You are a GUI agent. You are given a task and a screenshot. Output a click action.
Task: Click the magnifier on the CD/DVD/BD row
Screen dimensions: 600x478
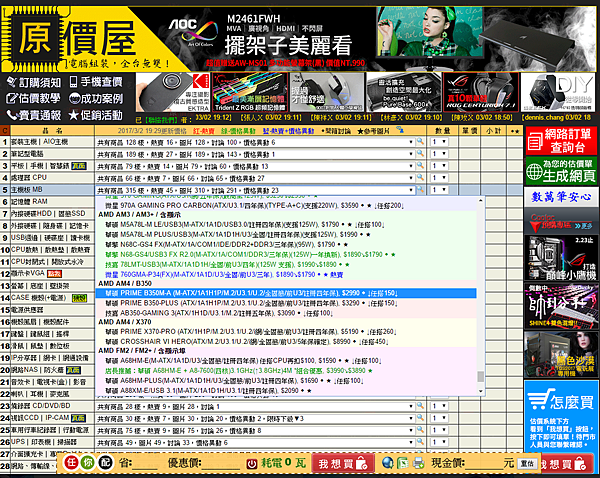(420, 406)
